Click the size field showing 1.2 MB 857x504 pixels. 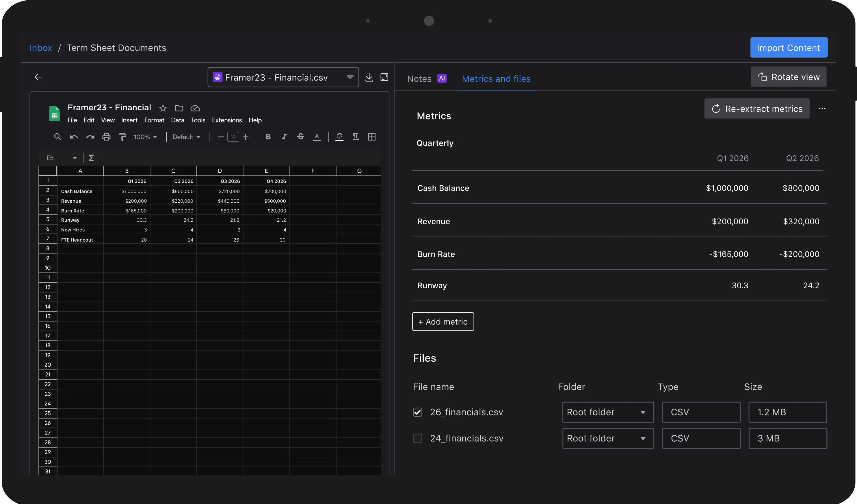[787, 412]
